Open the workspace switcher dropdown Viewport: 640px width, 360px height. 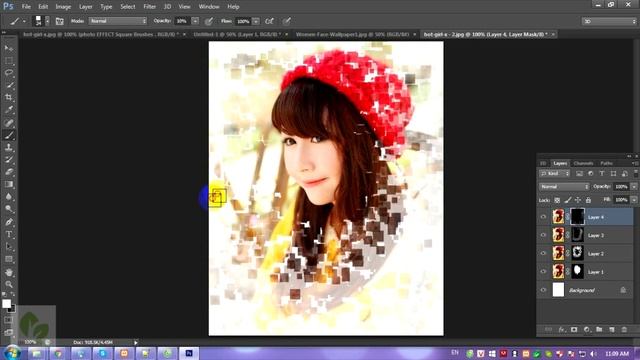609,21
